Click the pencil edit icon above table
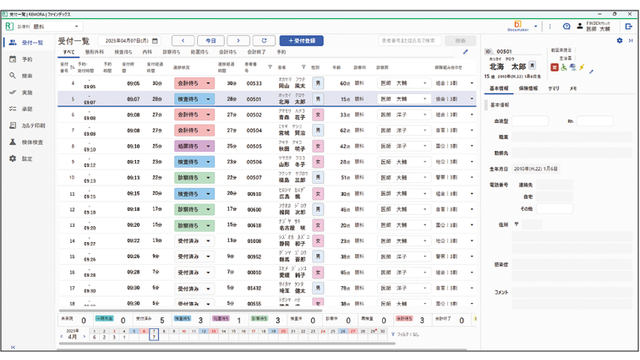Viewport: 640px width, 360px height. 465,52
